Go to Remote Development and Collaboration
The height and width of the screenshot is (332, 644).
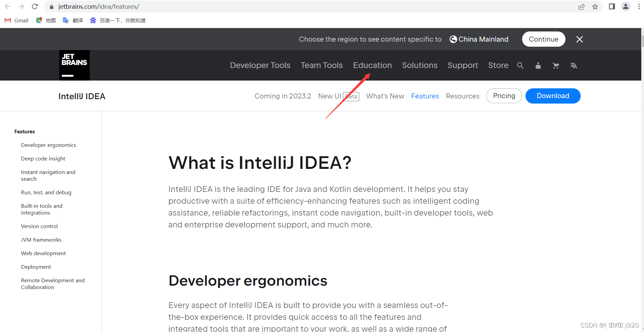[x=53, y=284]
